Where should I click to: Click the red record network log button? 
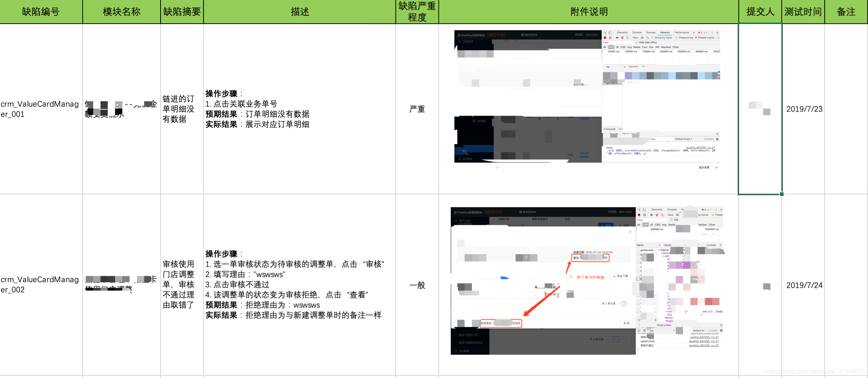605,38
